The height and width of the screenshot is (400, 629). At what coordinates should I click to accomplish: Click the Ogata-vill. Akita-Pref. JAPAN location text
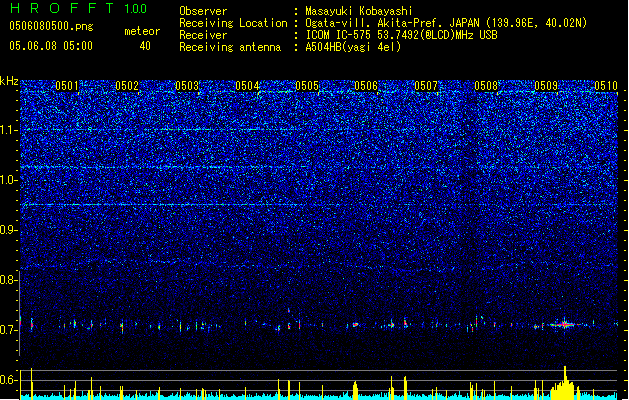446,23
